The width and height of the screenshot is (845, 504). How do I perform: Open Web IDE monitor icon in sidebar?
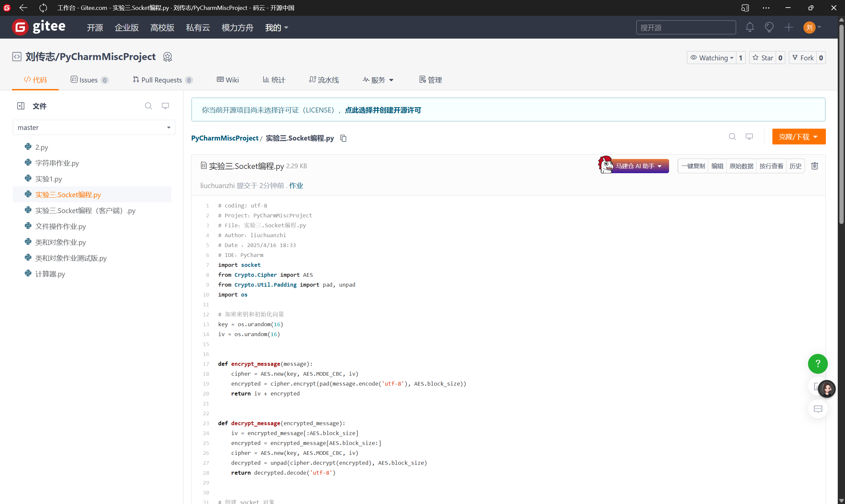point(165,106)
